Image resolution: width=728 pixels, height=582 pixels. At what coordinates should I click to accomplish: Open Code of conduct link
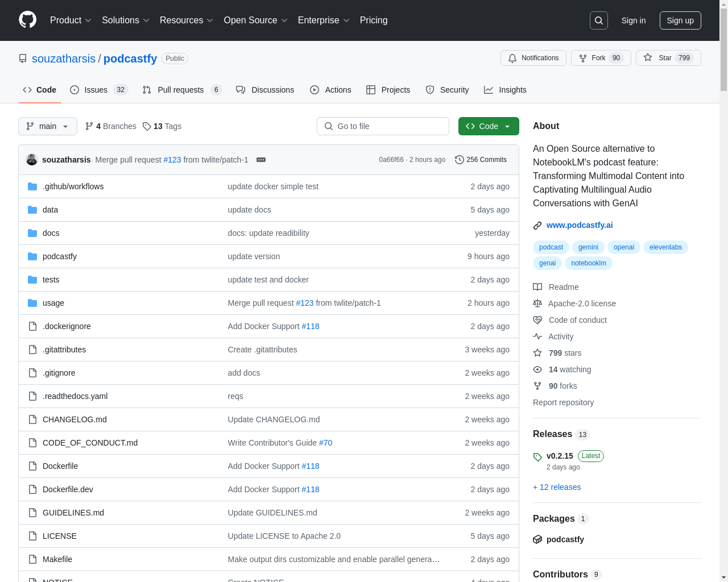click(570, 320)
